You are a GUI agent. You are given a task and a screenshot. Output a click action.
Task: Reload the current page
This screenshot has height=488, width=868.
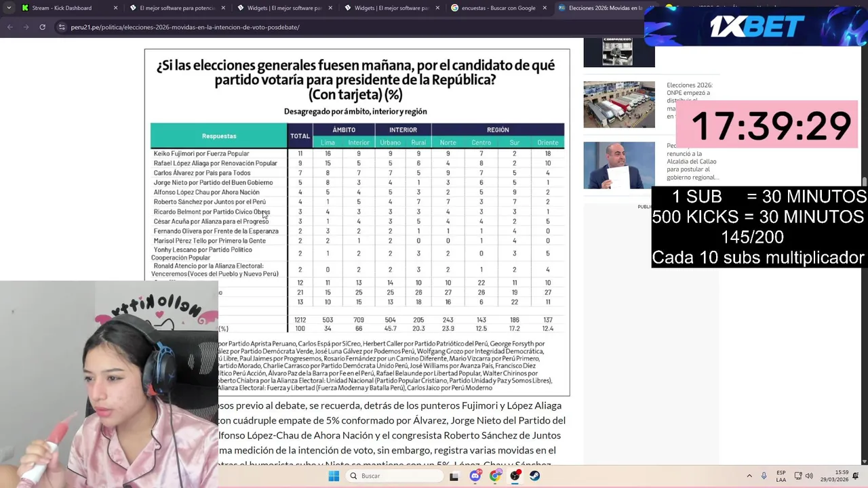coord(42,27)
